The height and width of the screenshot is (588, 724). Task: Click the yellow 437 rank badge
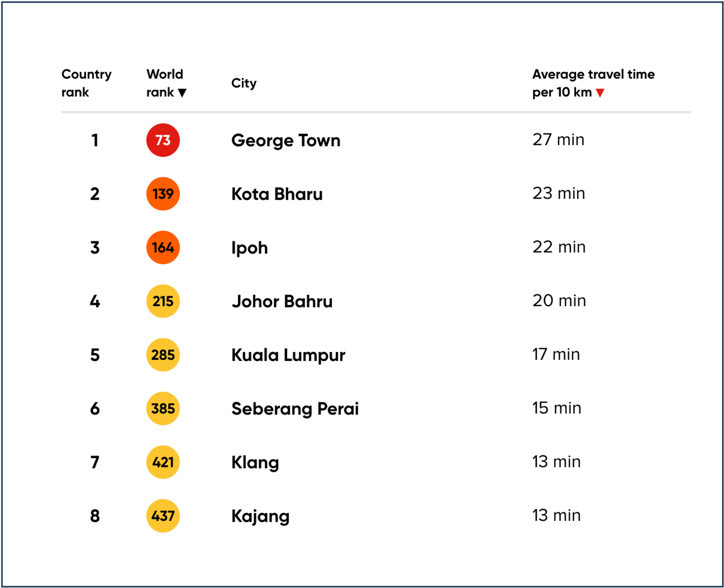163,516
